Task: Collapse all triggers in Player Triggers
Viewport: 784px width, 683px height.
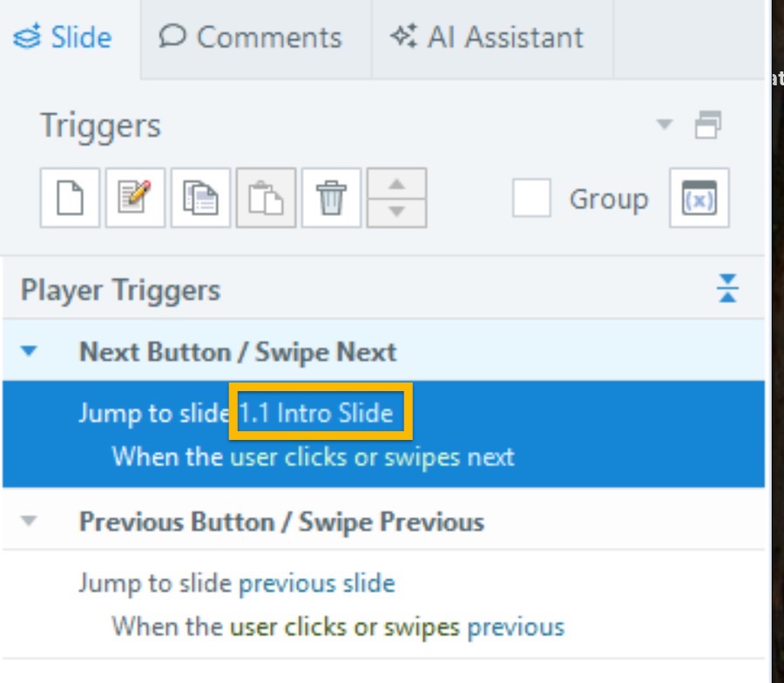Action: point(727,288)
